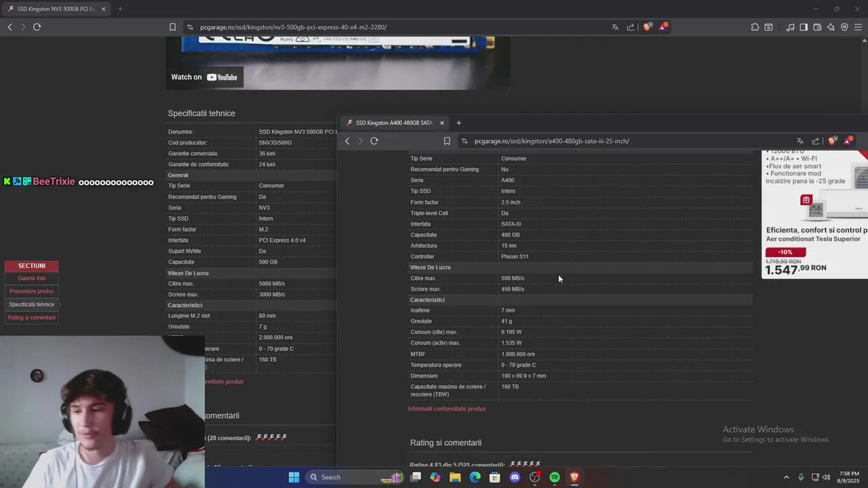Open Brave Rewards icon in rear window
Image resolution: width=868 pixels, height=488 pixels.
click(663, 27)
